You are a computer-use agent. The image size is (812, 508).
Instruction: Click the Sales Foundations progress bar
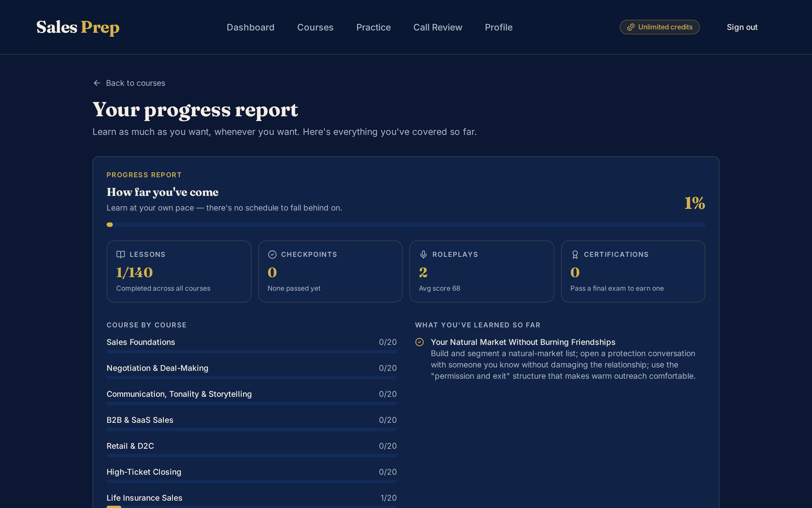tap(252, 352)
